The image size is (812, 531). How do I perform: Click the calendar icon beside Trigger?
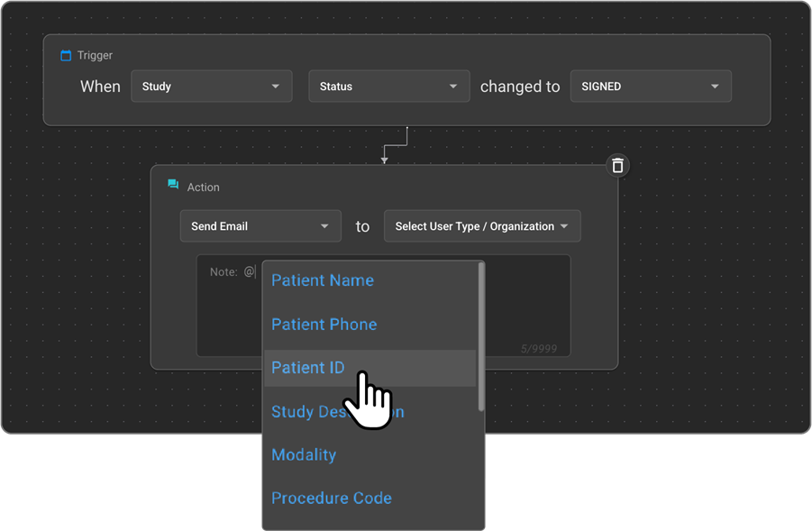[x=66, y=56]
